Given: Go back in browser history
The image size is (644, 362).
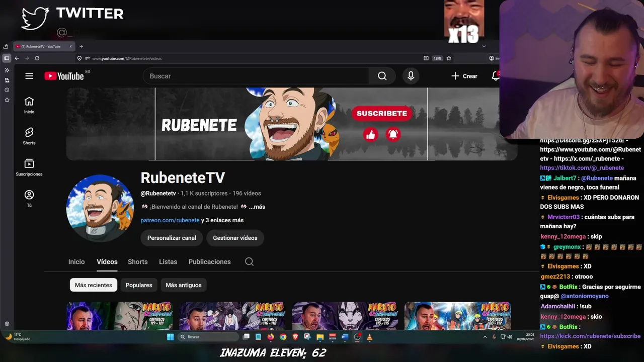Looking at the screenshot, I should click(x=17, y=58).
